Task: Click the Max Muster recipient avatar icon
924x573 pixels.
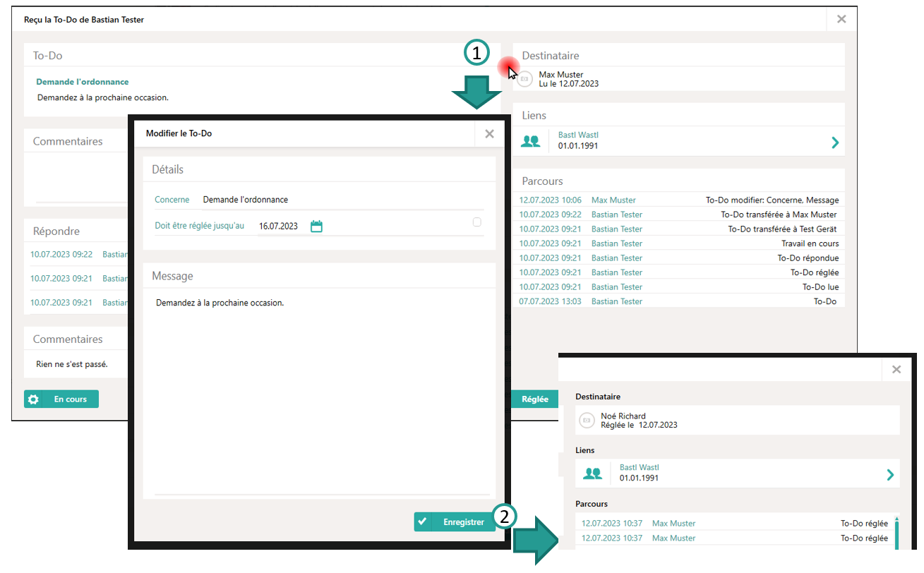Action: click(524, 79)
